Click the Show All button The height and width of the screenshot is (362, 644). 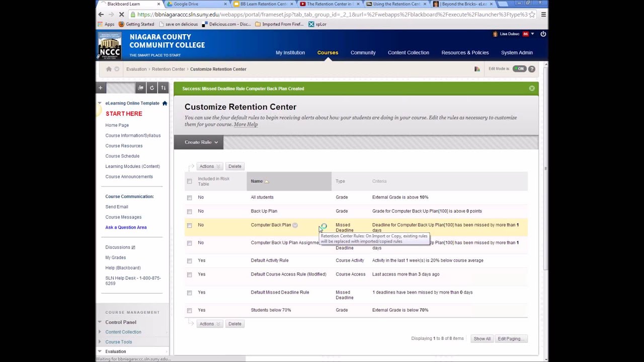[x=482, y=339]
